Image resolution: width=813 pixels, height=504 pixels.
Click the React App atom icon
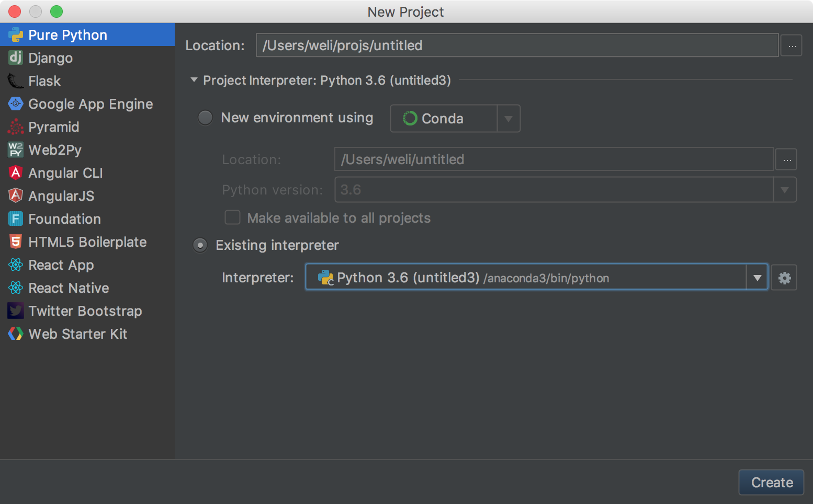point(16,265)
